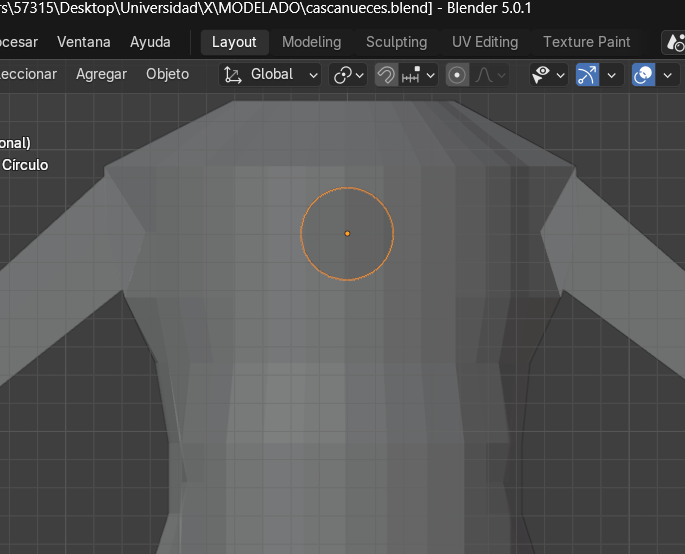Screen dimensions: 685x554
Task: Select the Texture Paint workspace tab
Action: (x=586, y=42)
